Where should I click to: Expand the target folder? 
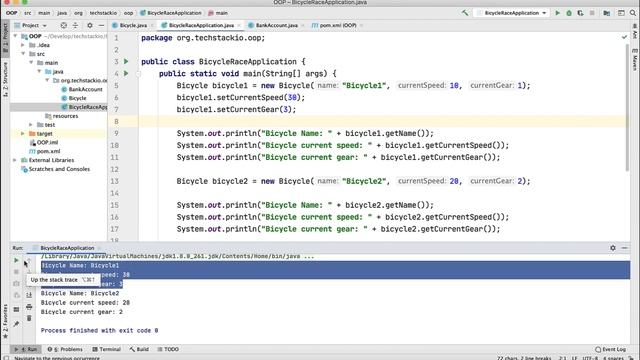click(23, 134)
